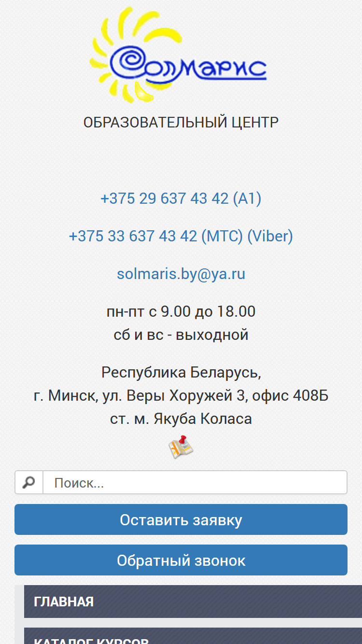Select the ОБРАЗОВАТЕЛЬНЫЙ ЦЕНТР heading text
This screenshot has width=362, height=644.
pyautogui.click(x=181, y=122)
